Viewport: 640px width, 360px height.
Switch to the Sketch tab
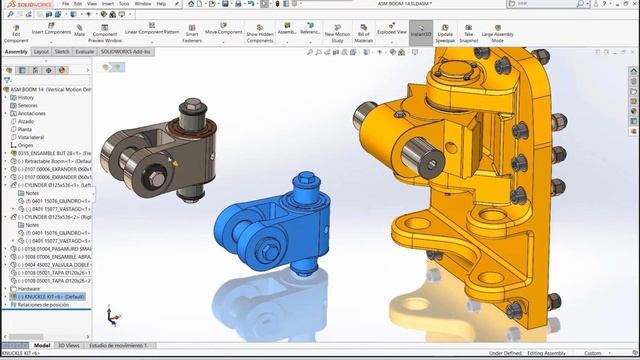[62, 52]
